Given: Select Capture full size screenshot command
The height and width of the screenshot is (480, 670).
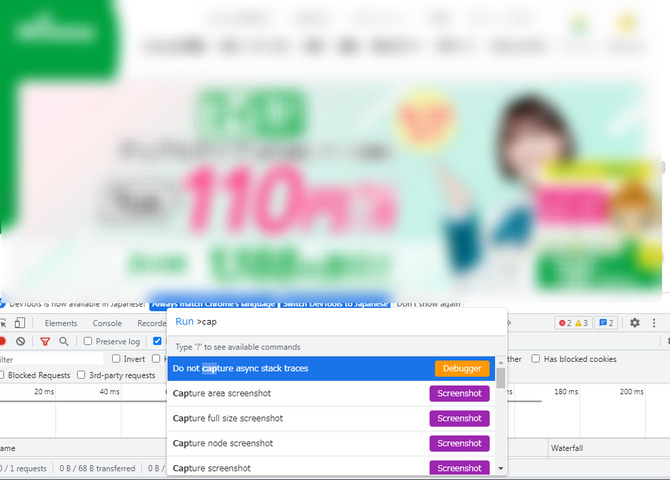Looking at the screenshot, I should tap(228, 418).
